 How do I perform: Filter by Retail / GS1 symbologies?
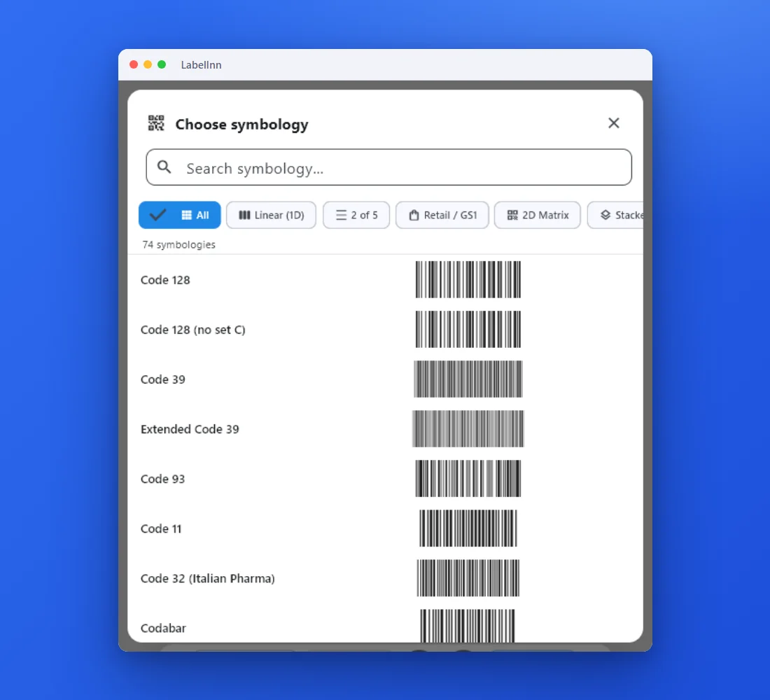tap(442, 215)
